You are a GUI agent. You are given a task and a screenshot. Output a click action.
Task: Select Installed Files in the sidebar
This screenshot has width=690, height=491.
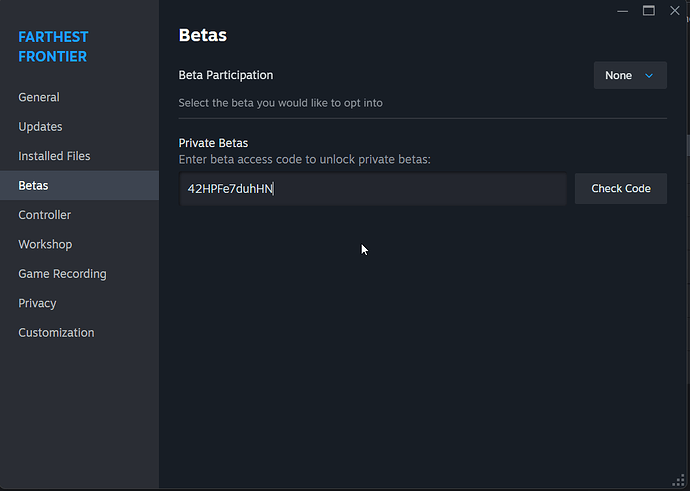pos(54,156)
